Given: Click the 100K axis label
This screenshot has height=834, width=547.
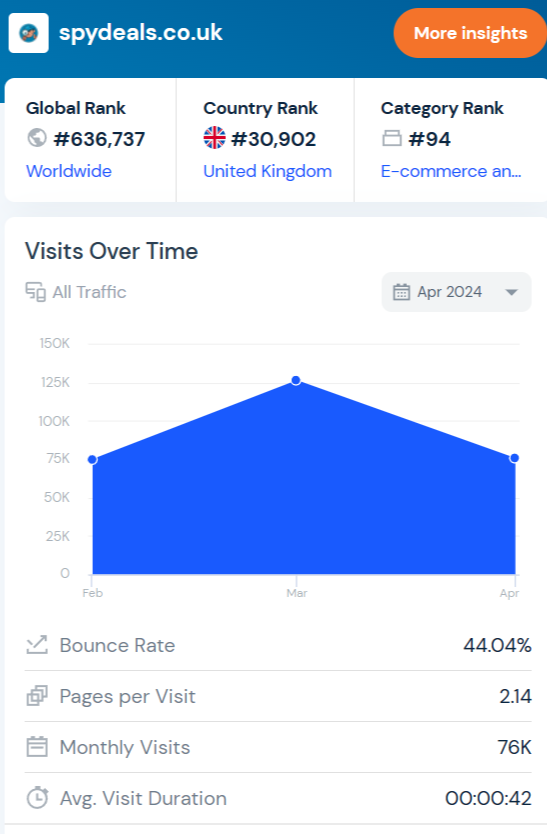Looking at the screenshot, I should point(54,421).
